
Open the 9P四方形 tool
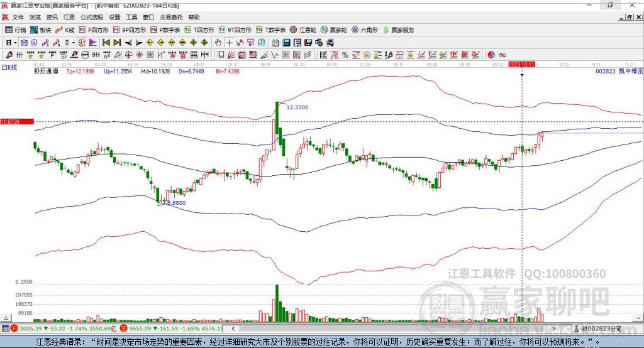(x=129, y=30)
